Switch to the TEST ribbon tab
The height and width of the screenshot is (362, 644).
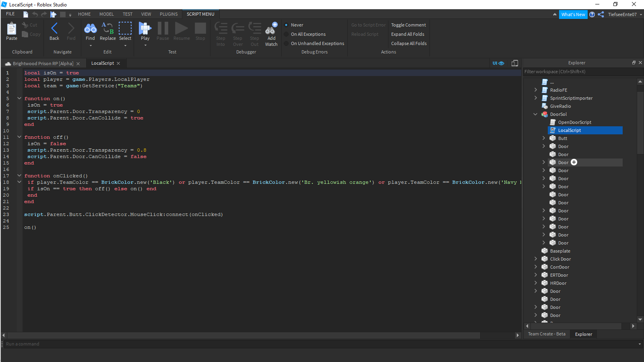128,14
